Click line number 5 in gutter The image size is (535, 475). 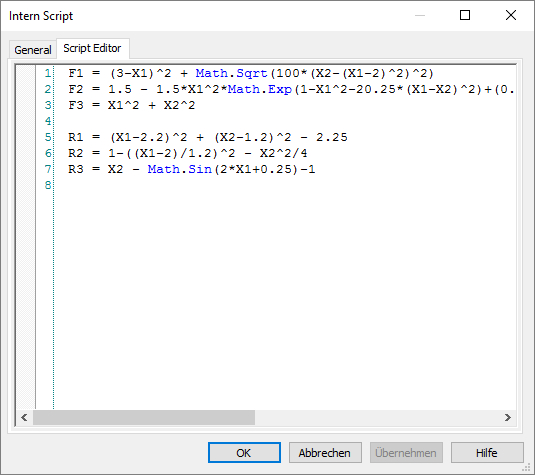point(48,137)
